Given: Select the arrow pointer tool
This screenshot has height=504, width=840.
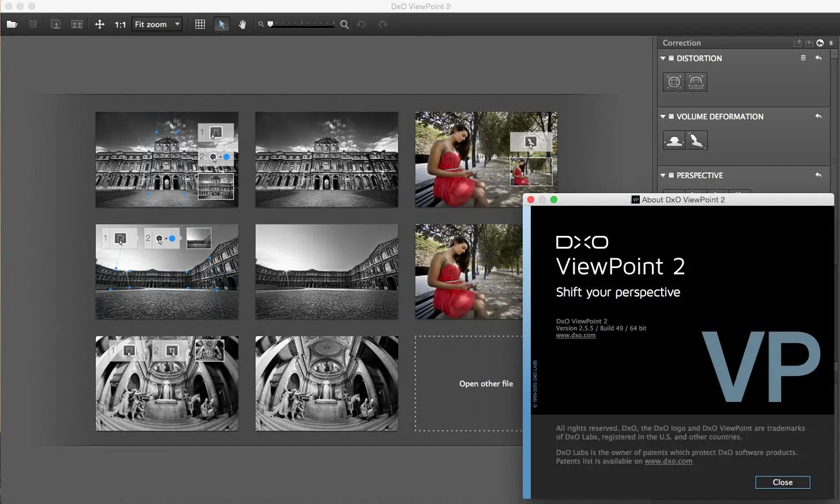Looking at the screenshot, I should (x=222, y=24).
